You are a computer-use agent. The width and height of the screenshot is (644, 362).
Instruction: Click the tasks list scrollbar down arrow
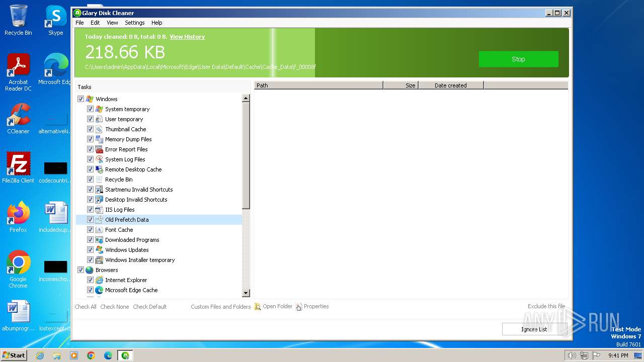(246, 293)
